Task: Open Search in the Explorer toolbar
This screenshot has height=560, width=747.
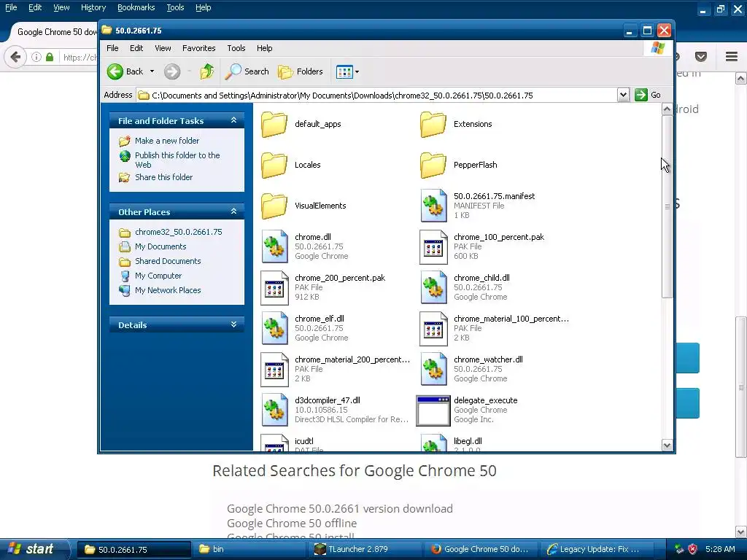Action: tap(247, 71)
